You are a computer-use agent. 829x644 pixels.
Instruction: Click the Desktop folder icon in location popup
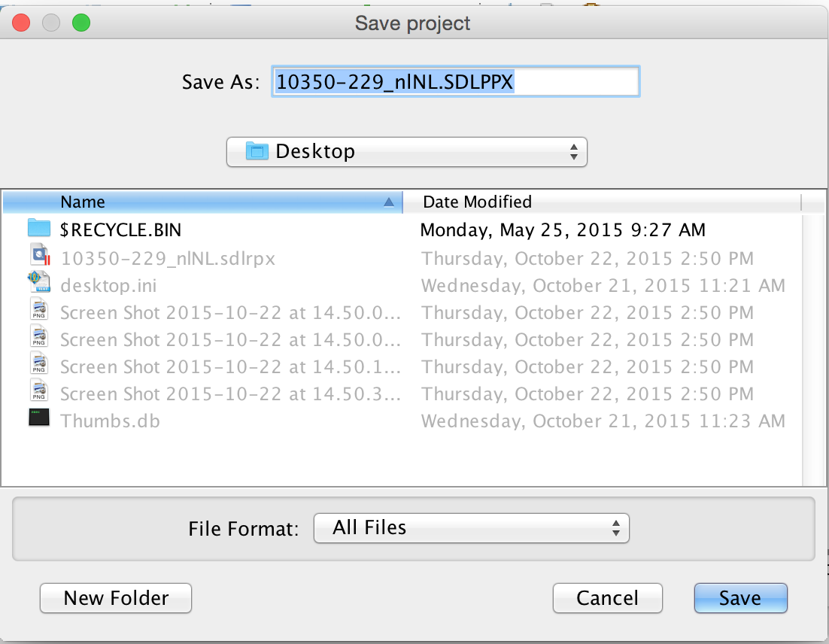click(258, 151)
